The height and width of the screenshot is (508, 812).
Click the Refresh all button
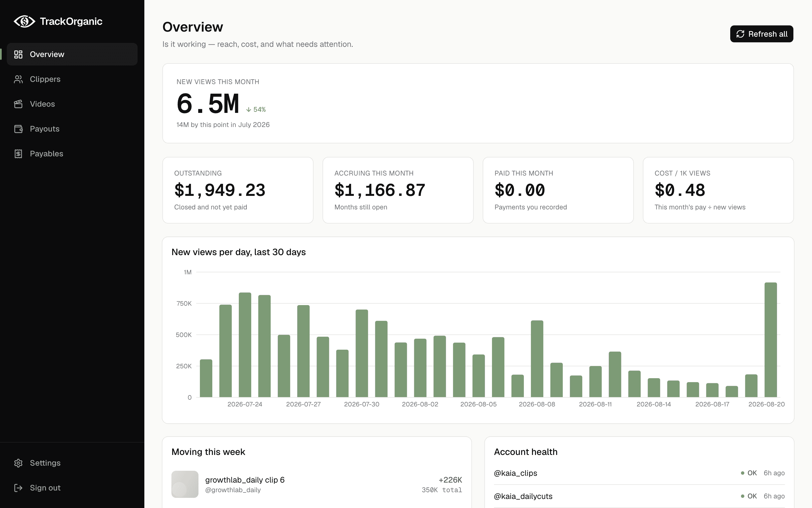(x=762, y=34)
